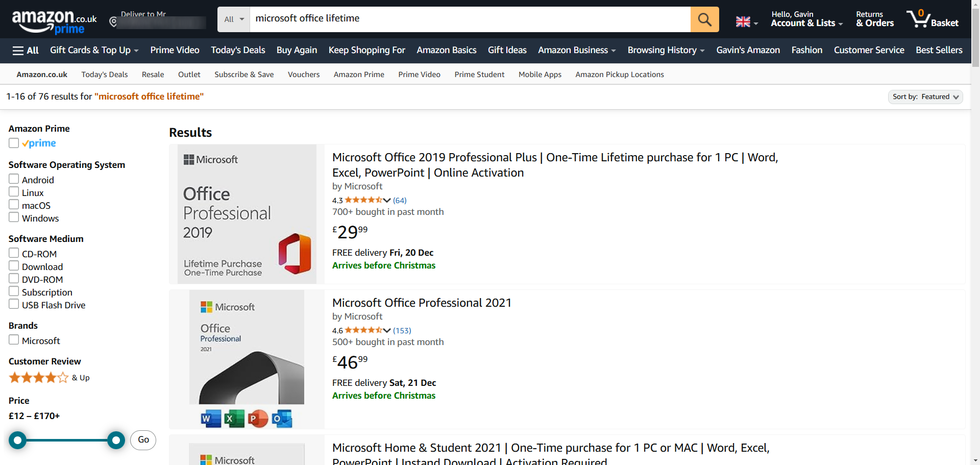
Task: Tick the Microsoft brand checkbox
Action: point(14,340)
